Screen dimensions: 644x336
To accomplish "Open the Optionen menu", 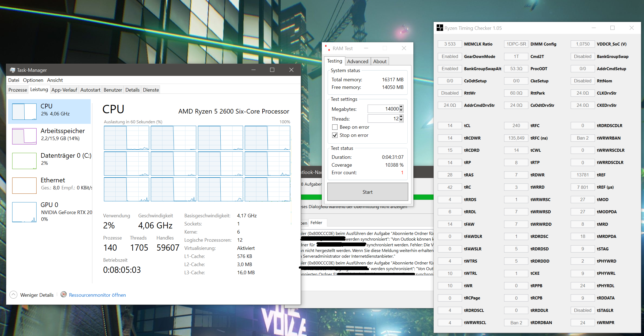I will click(x=33, y=80).
